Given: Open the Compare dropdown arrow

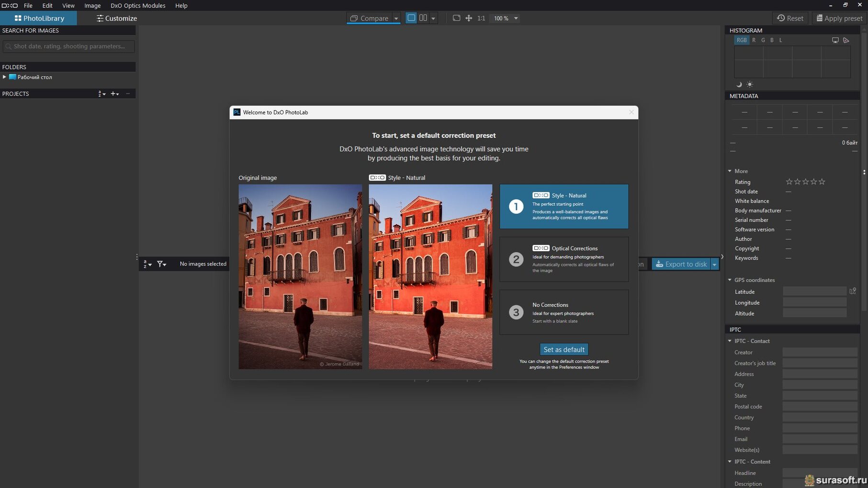Looking at the screenshot, I should click(x=396, y=18).
